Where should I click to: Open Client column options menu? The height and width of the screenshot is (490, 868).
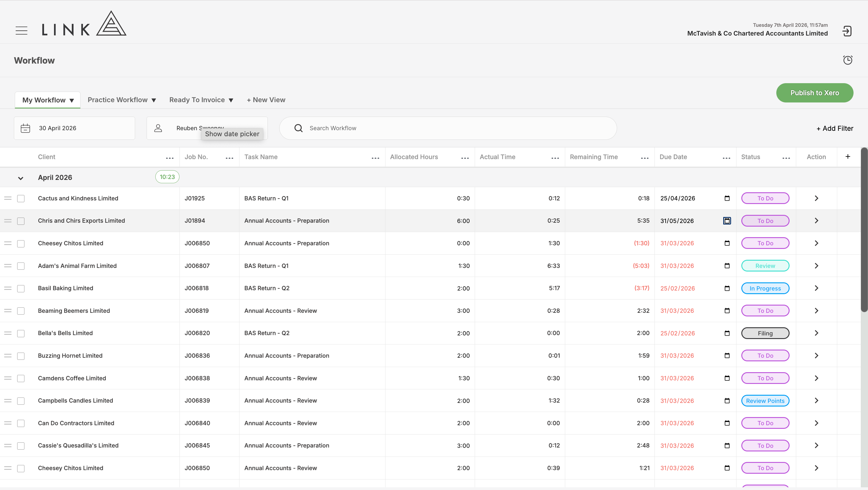(x=170, y=158)
